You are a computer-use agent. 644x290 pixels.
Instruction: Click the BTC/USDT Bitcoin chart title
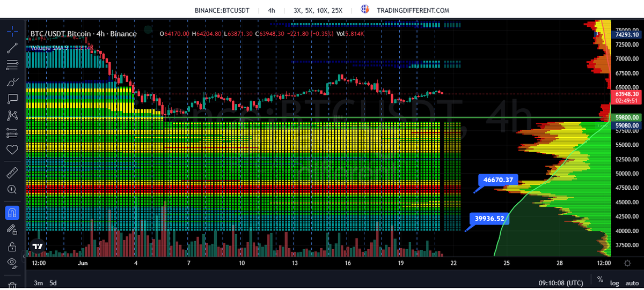(x=84, y=34)
